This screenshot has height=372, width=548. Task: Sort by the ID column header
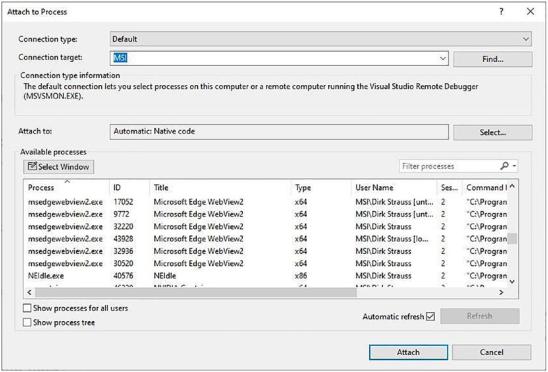click(129, 188)
